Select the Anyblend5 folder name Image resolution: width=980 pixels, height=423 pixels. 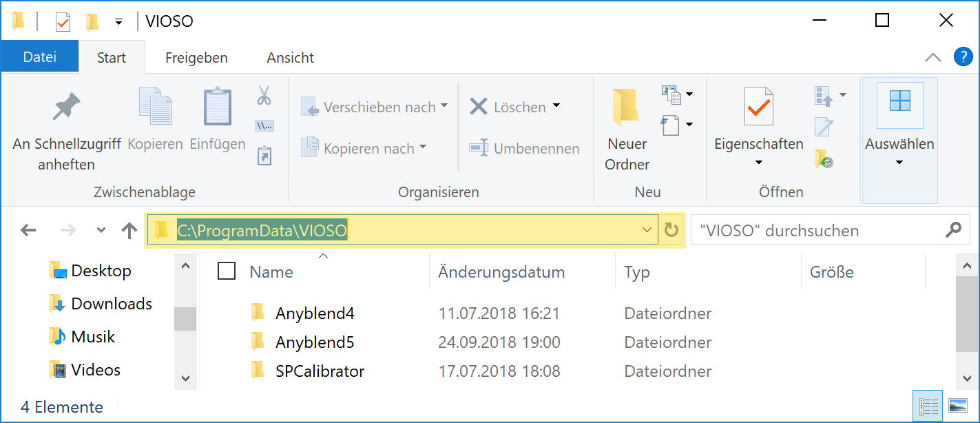coord(315,342)
